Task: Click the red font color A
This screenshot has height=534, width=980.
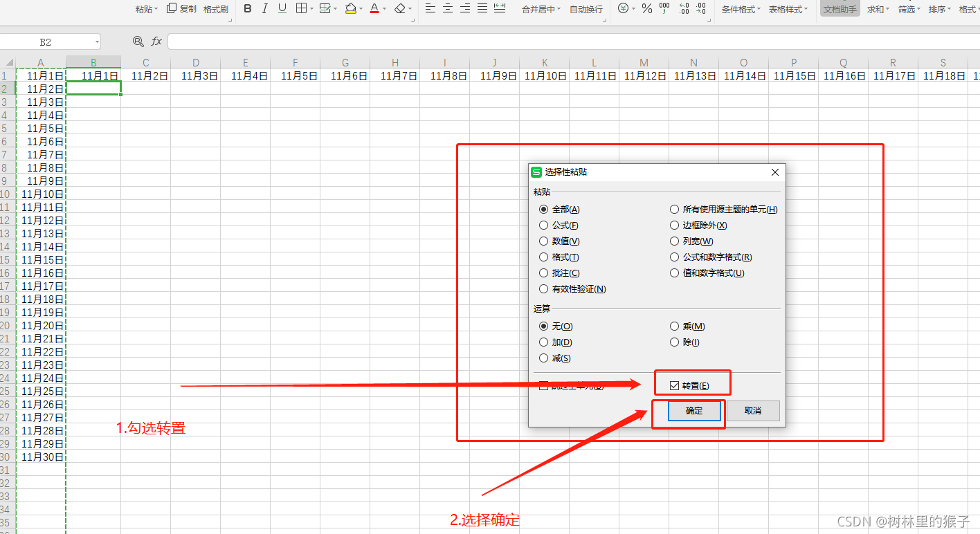Action: [374, 9]
